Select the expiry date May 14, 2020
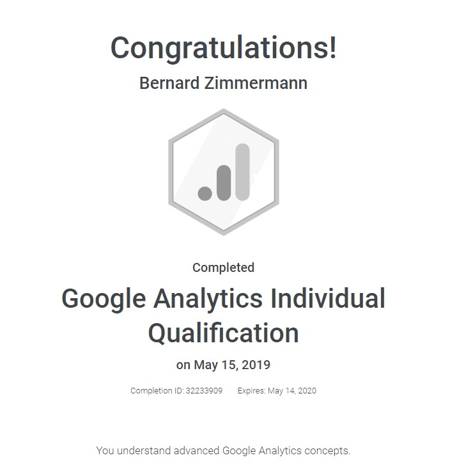This screenshot has height=476, width=450. [292, 391]
